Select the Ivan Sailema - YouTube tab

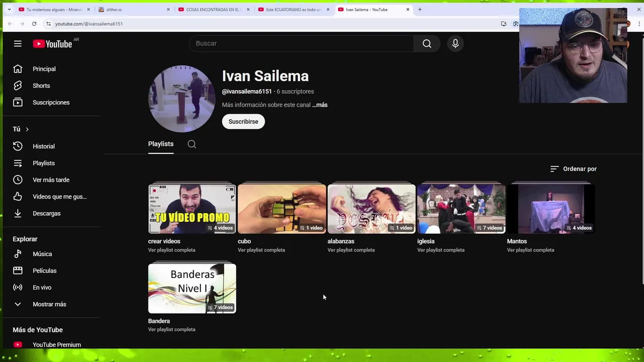(x=374, y=10)
